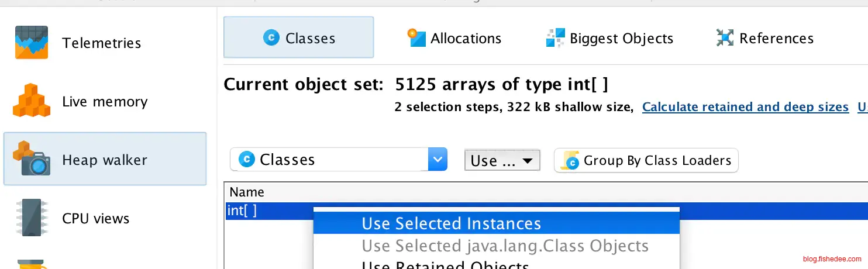
Task: Choose Use Selected Instances from context menu
Action: click(x=451, y=223)
